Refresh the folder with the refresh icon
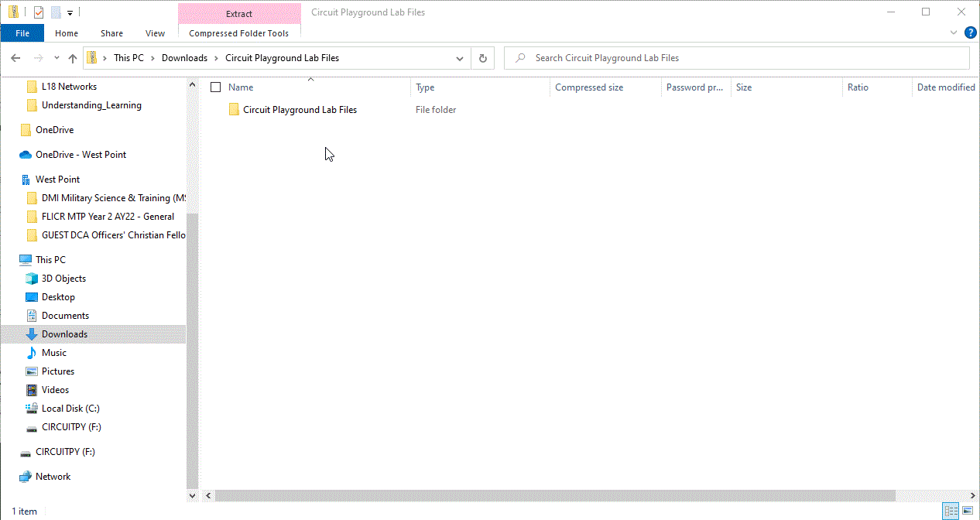This screenshot has height=520, width=980. (x=483, y=58)
